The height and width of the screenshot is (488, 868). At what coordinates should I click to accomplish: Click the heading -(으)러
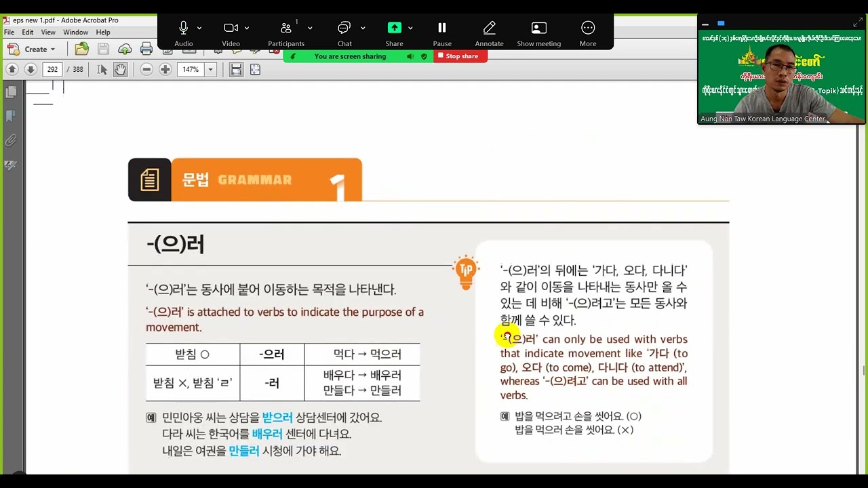click(x=175, y=243)
